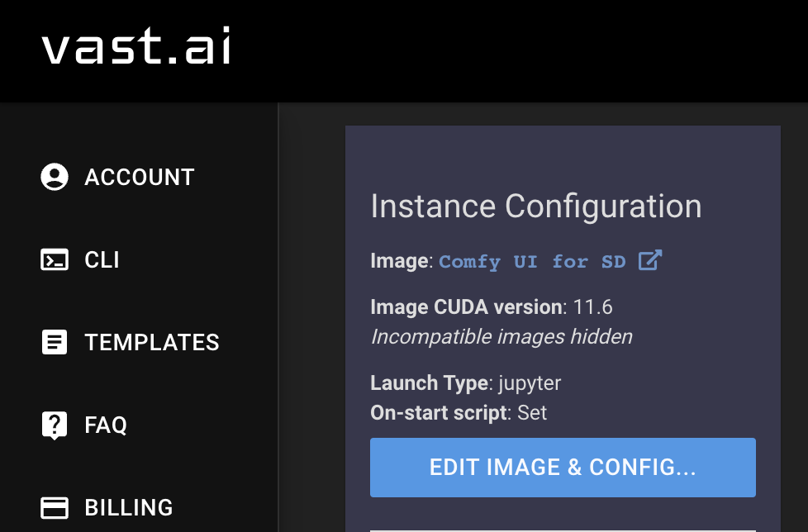Click the Account person icon in the sidebar

point(54,176)
